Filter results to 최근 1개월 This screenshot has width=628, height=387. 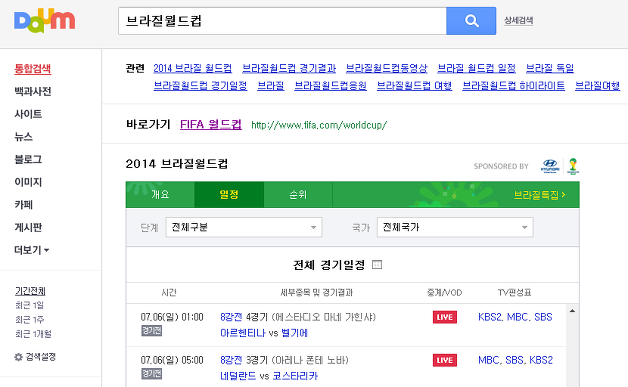point(33,334)
